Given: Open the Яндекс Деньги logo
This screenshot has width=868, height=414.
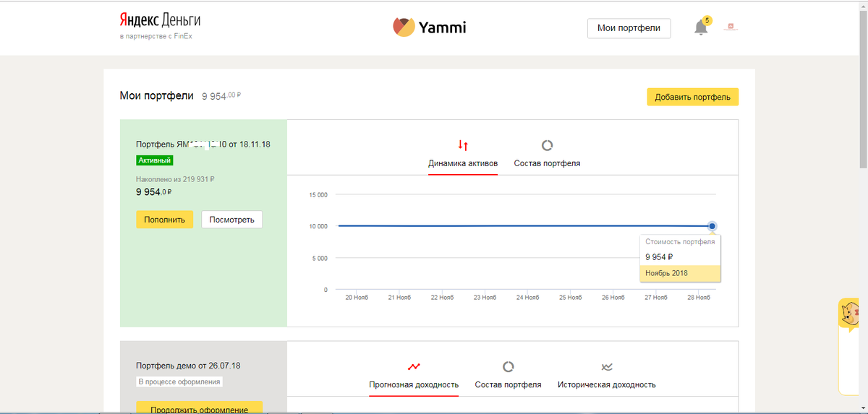Looking at the screenshot, I should [x=160, y=20].
